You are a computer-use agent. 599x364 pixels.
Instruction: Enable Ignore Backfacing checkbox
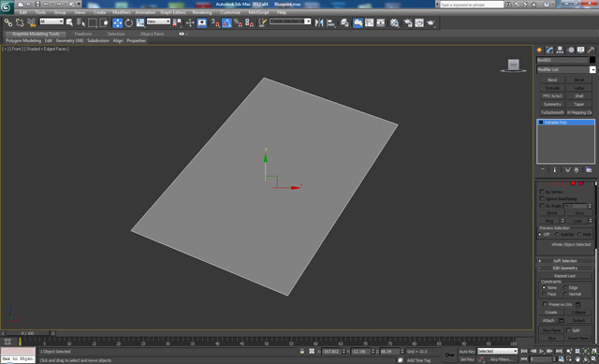click(542, 198)
